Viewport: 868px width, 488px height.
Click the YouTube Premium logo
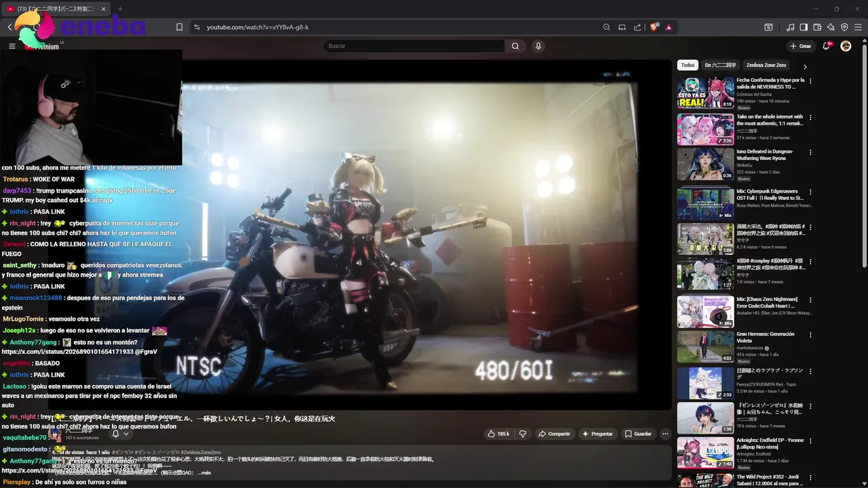tap(43, 46)
